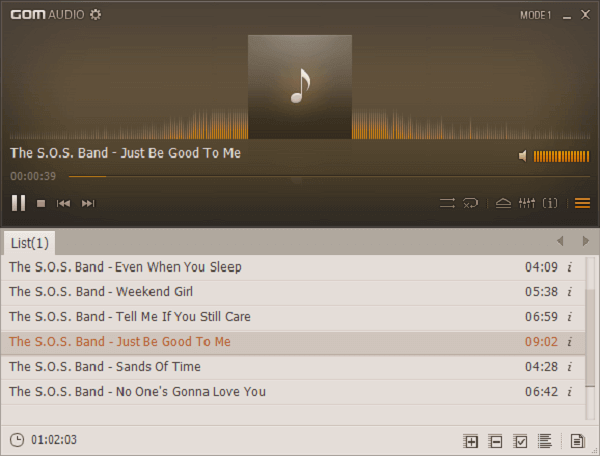Mute audio with the speaker icon
The width and height of the screenshot is (600, 456).
[x=522, y=156]
